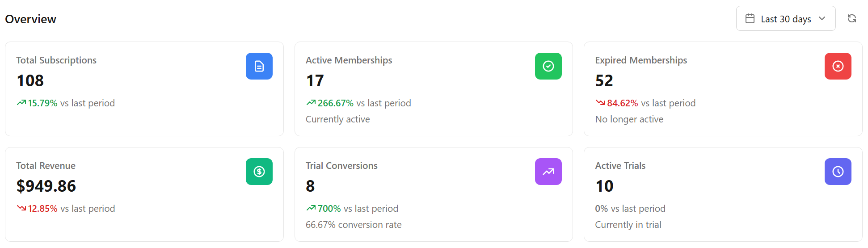Click the Trial Conversions card title
This screenshot has width=868, height=248.
(341, 166)
